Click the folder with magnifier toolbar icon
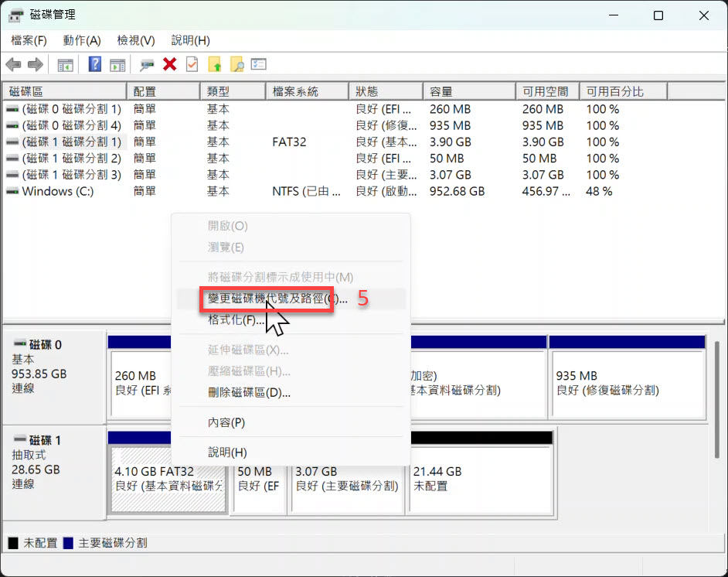The width and height of the screenshot is (728, 577). (236, 65)
